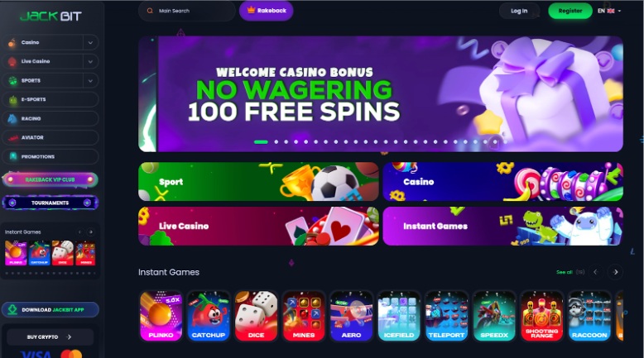Click the Log in button

(519, 11)
